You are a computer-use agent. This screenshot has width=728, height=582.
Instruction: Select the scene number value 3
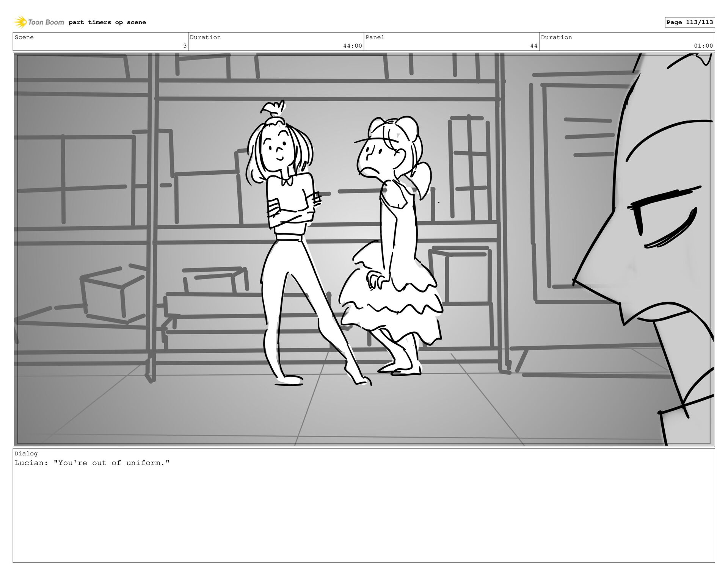pyautogui.click(x=185, y=46)
